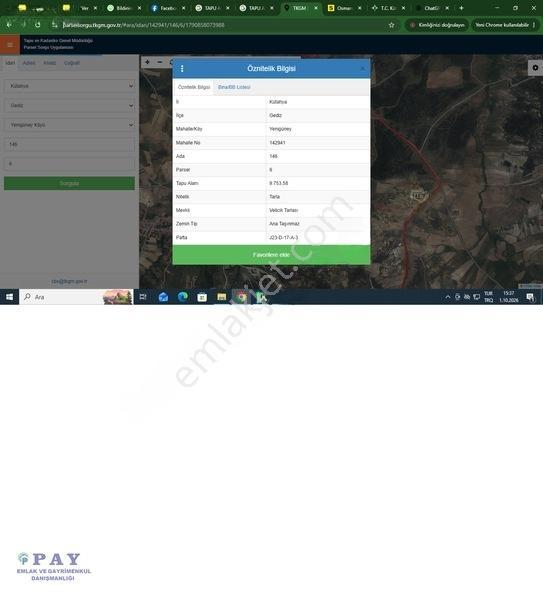Select the Mahalle No value 142941

point(277,143)
